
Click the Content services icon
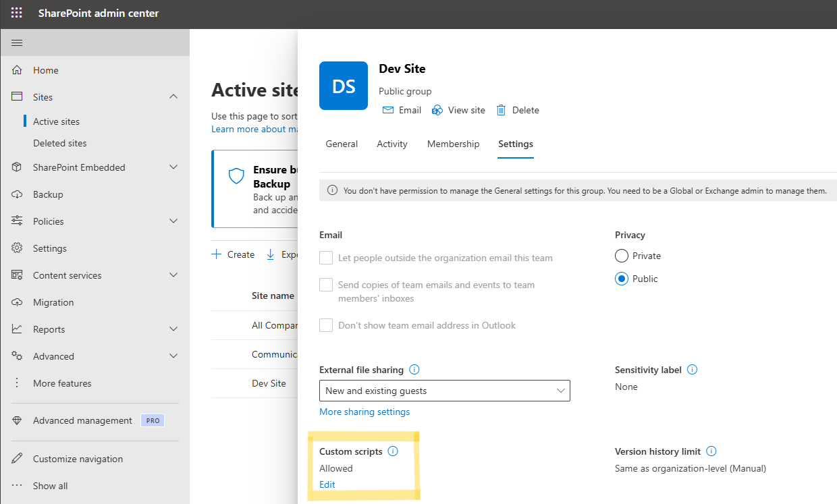click(18, 275)
